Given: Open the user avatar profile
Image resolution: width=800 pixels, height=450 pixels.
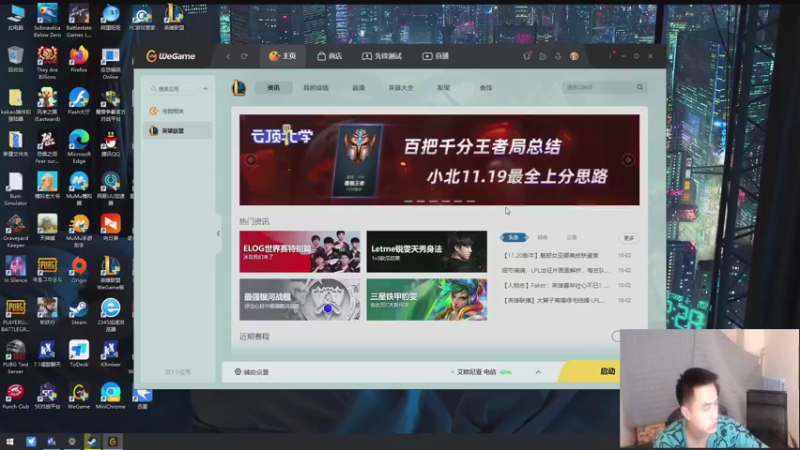Looking at the screenshot, I should pos(574,56).
